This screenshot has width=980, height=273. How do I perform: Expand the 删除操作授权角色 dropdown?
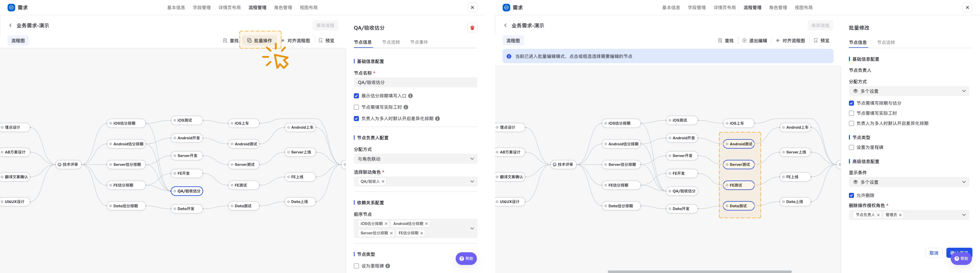909,215
